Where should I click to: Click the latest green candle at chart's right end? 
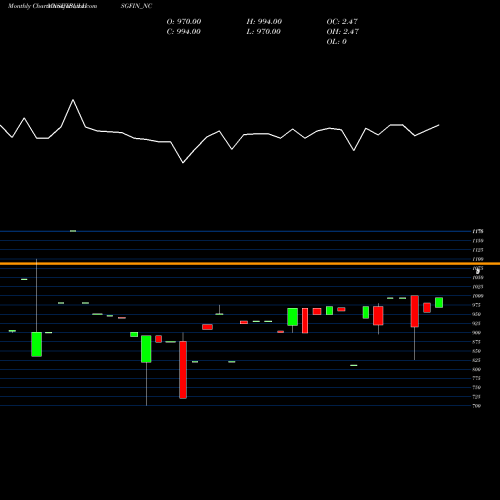(439, 302)
